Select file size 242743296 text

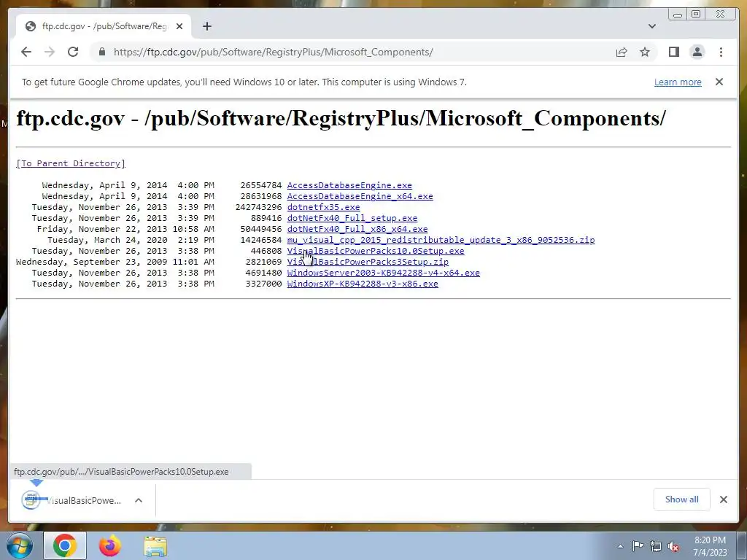click(x=259, y=207)
